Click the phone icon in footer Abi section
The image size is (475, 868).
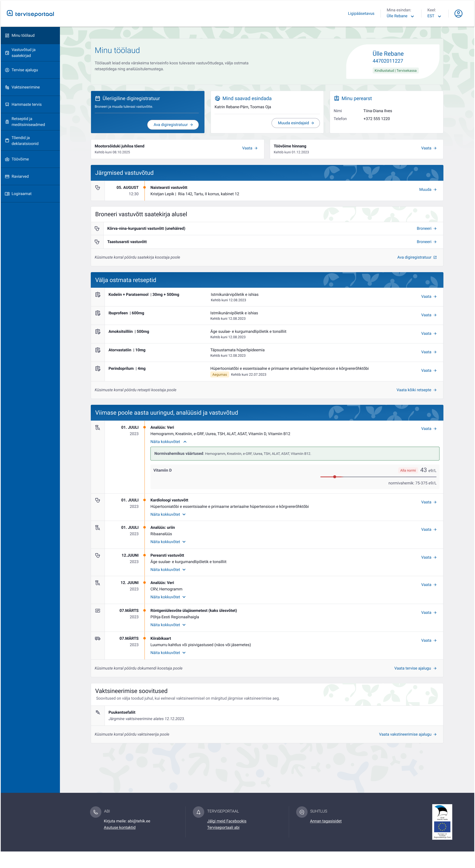[96, 812]
